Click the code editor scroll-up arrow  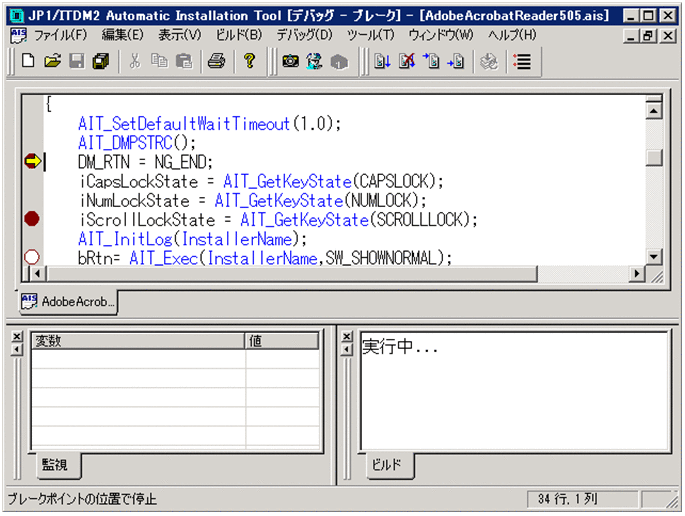(x=654, y=111)
